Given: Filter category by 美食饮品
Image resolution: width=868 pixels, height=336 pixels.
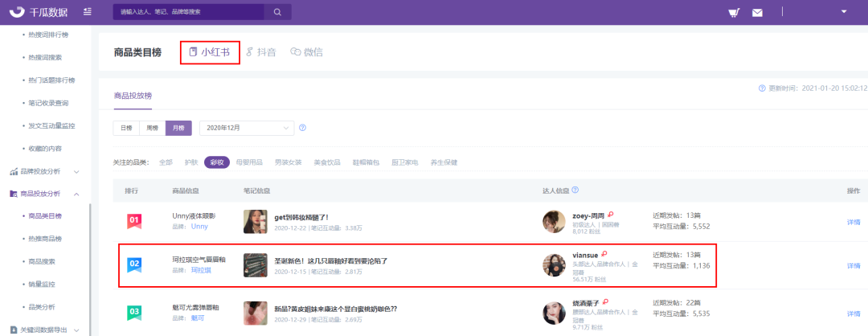Looking at the screenshot, I should pyautogui.click(x=327, y=162).
